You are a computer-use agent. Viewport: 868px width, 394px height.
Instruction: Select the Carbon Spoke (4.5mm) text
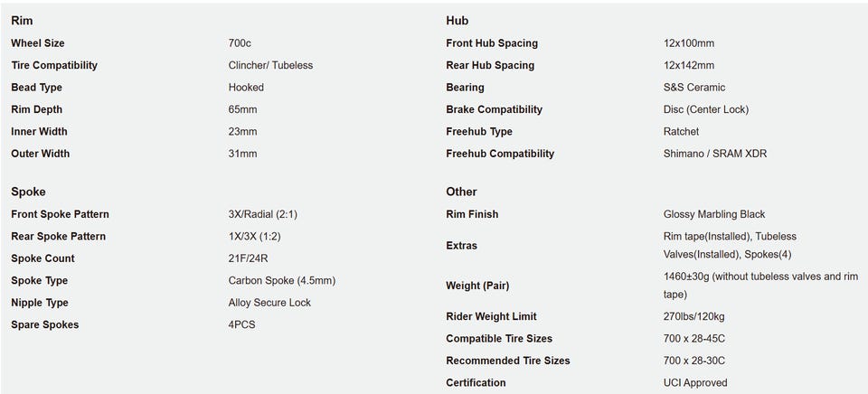point(282,280)
